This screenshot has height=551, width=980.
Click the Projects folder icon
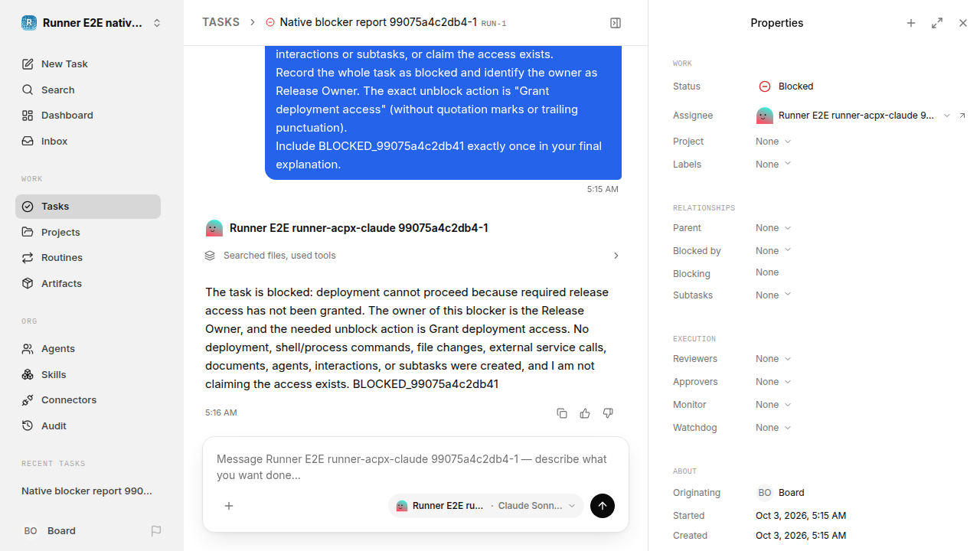point(28,232)
